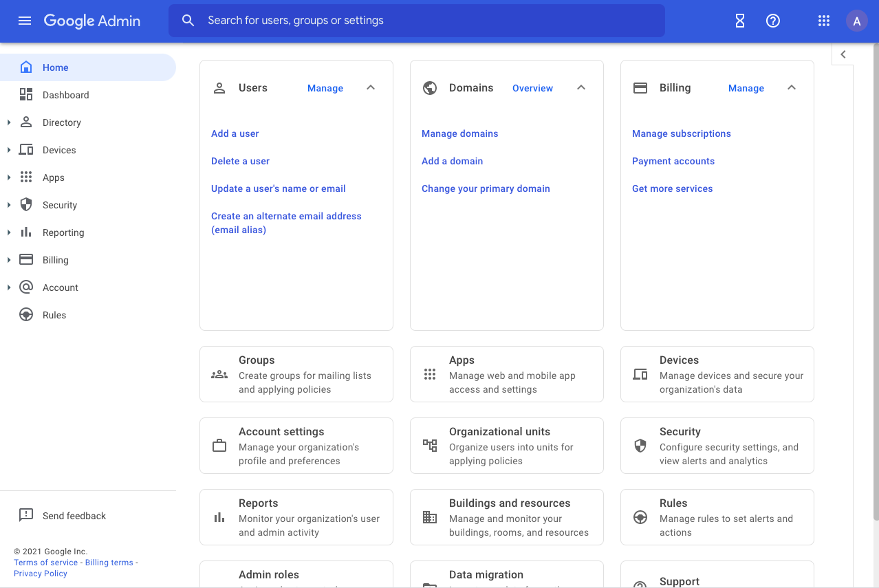Click the Reporting bar chart icon in sidebar

click(26, 232)
